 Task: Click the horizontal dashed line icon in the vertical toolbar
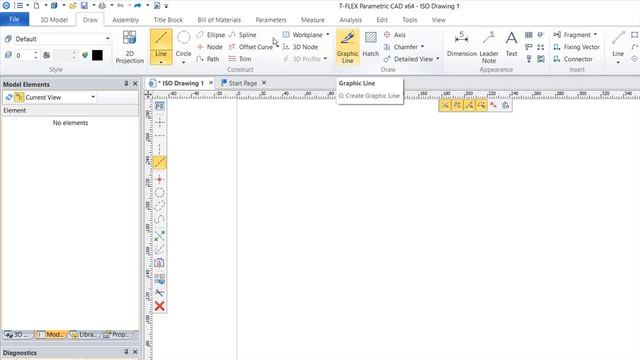point(160,136)
